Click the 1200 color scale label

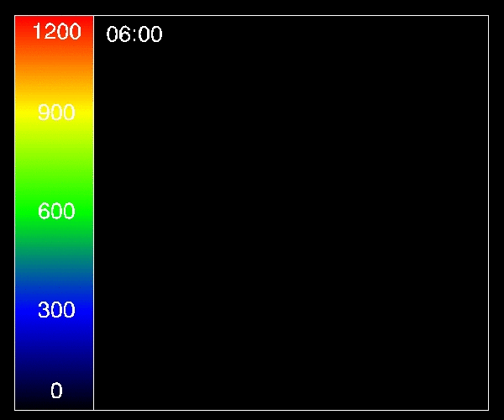tap(57, 31)
